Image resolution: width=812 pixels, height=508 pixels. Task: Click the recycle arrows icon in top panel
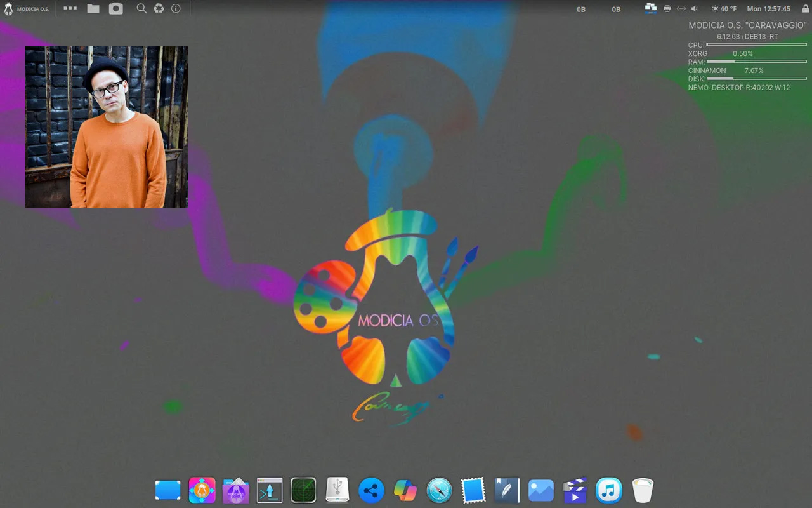159,9
